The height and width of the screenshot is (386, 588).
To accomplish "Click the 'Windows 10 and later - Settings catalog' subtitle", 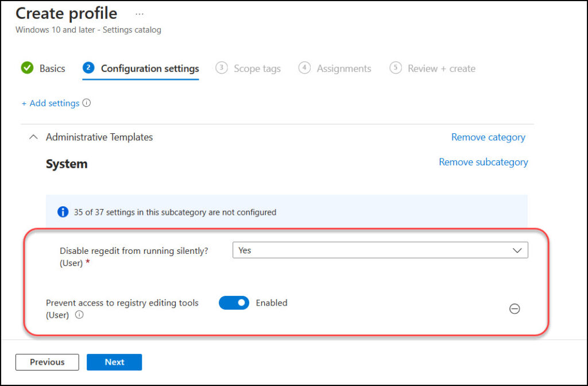I will click(x=88, y=30).
